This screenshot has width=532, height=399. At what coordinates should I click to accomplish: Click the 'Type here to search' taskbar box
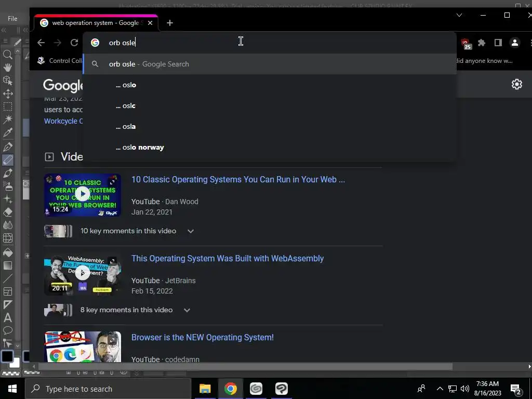(x=108, y=389)
